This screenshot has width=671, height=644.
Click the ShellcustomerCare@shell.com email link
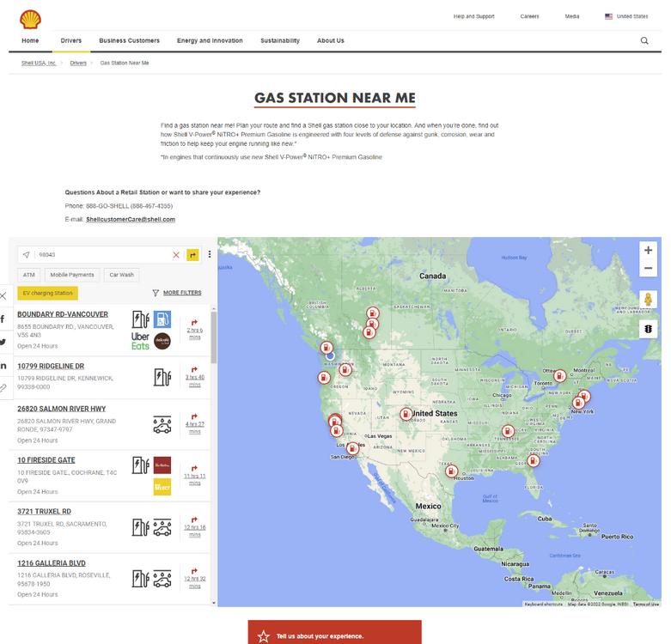click(131, 219)
